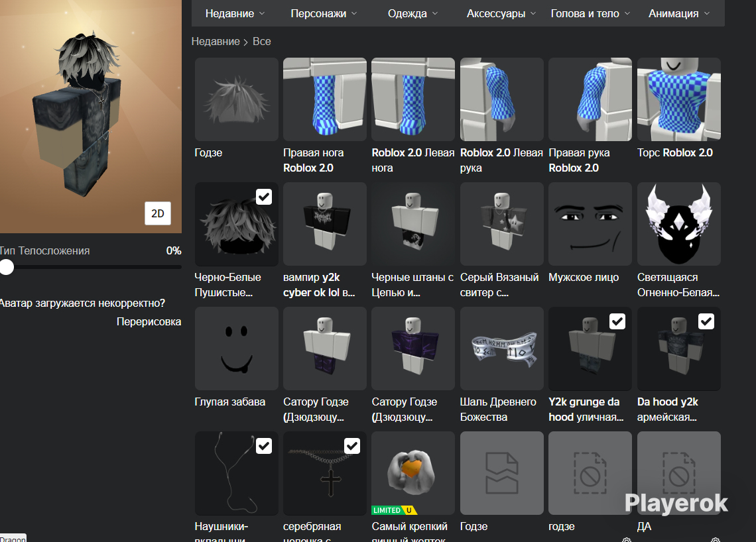The image size is (756, 542).
Task: Uncheck the Da hood y2k армейская shirt
Action: 706,321
